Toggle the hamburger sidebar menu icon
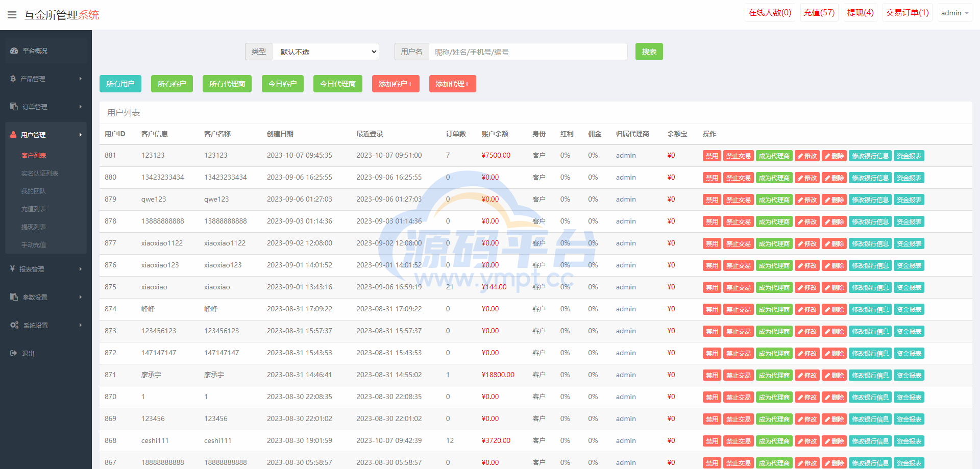980x469 pixels. point(12,15)
